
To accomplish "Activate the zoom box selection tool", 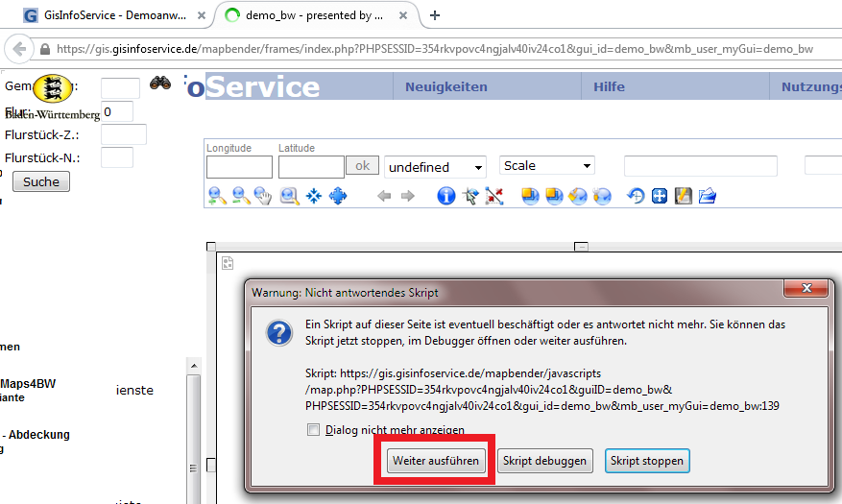I will coord(289,196).
